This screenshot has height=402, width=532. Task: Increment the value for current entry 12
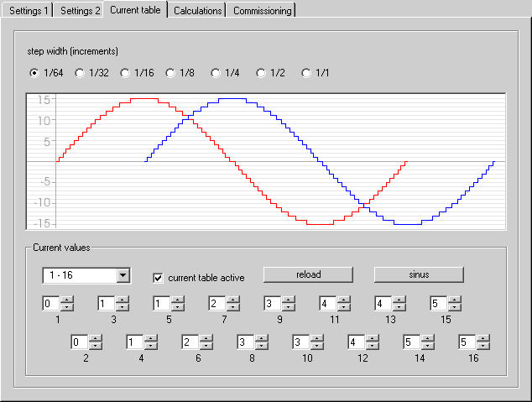tap(373, 338)
